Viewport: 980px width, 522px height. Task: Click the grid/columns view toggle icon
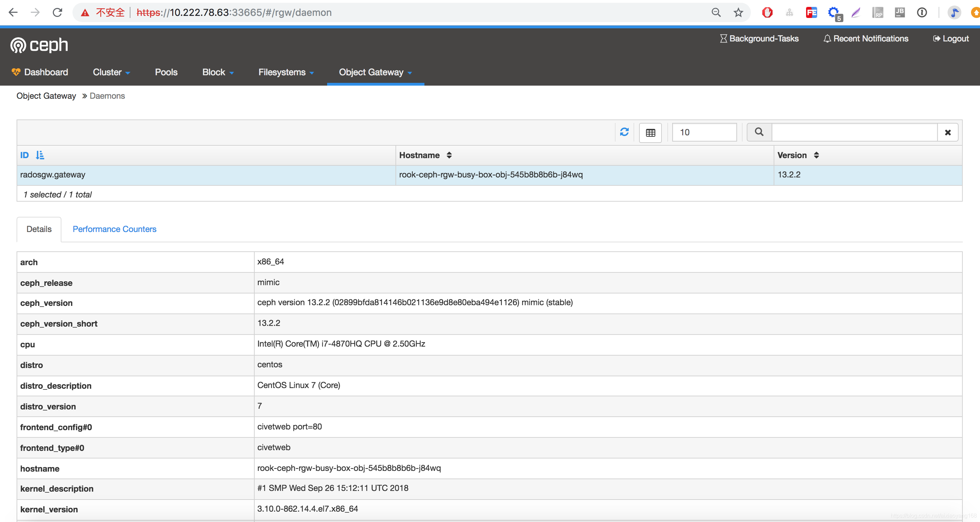[651, 132]
